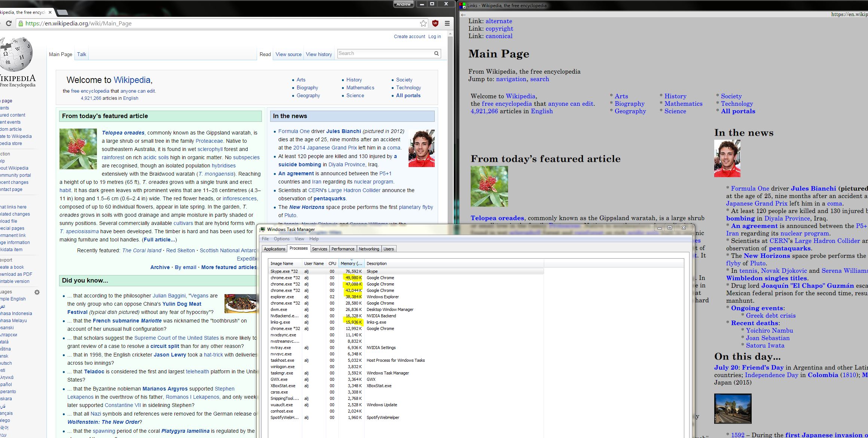Viewport: 868px width, 438px height.
Task: Open the Jules Bianchi article link
Action: tap(343, 131)
